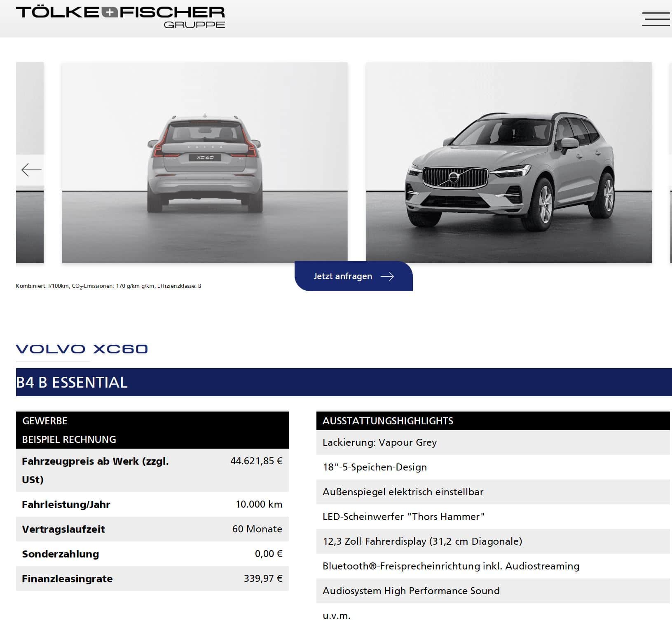Image resolution: width=672 pixels, height=628 pixels.
Task: Click the 'B4 B ESSENTIAL' banner
Action: pos(344,382)
